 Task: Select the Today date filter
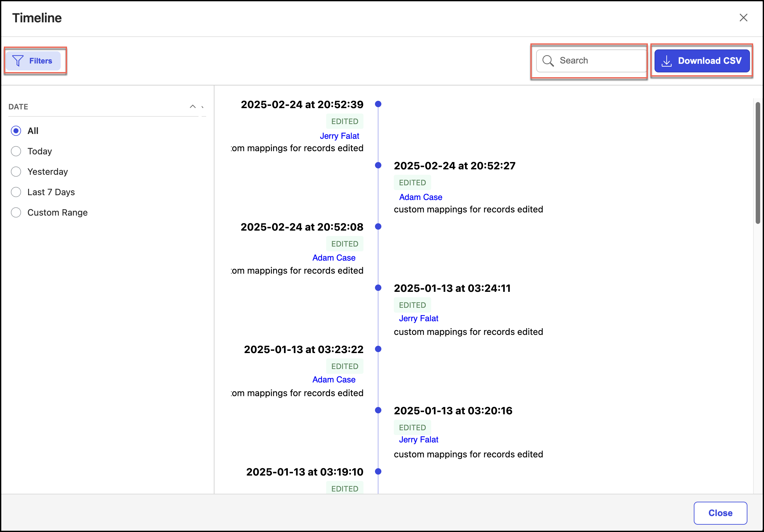[x=16, y=151]
